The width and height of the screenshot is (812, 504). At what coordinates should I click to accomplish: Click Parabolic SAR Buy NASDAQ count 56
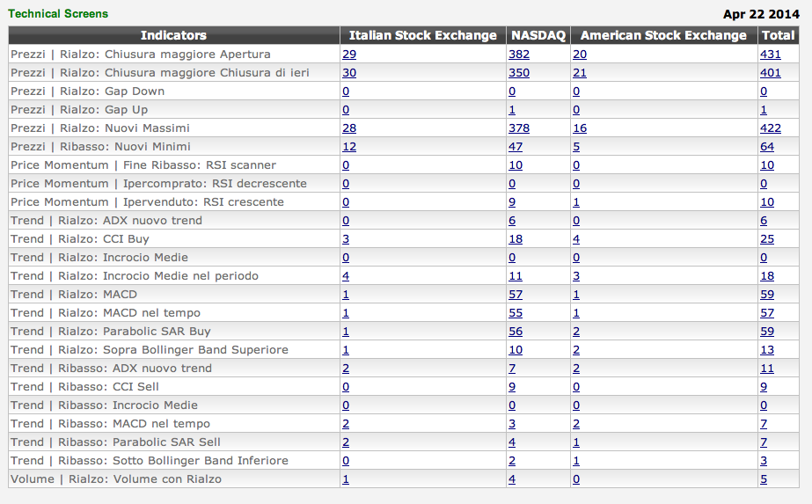pyautogui.click(x=516, y=332)
